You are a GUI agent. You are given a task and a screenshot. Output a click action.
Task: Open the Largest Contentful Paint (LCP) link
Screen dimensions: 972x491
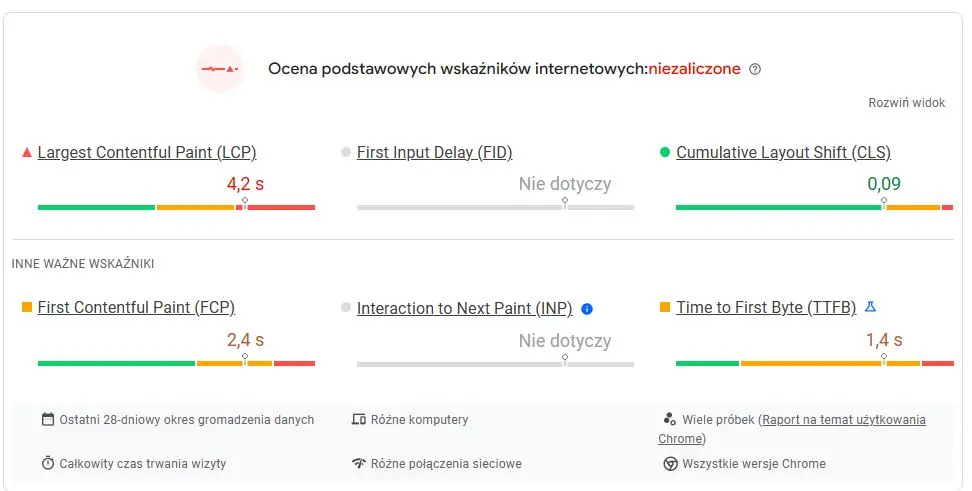pos(147,153)
